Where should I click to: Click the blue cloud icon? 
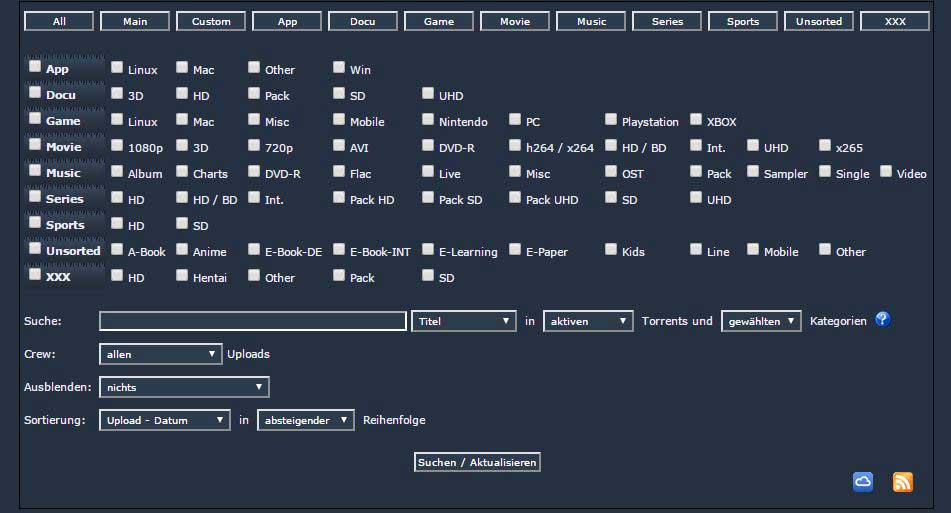point(863,482)
